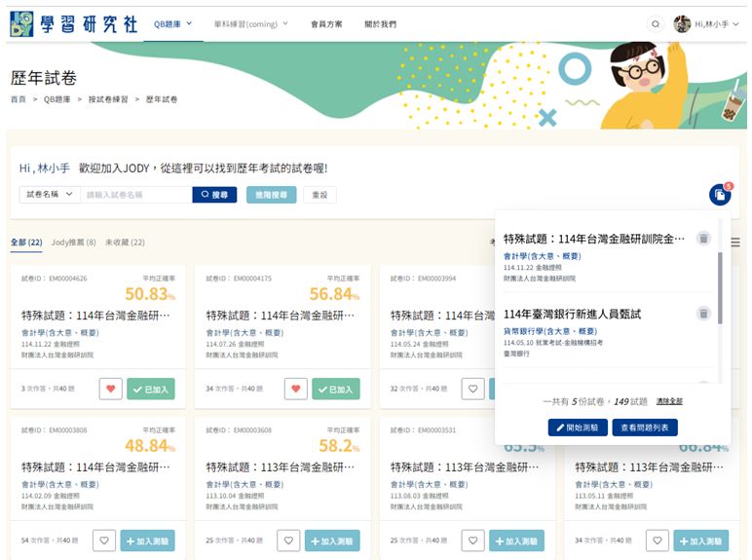Click the list view icon at right edge
Screen dimensions: 752x560
point(735,243)
